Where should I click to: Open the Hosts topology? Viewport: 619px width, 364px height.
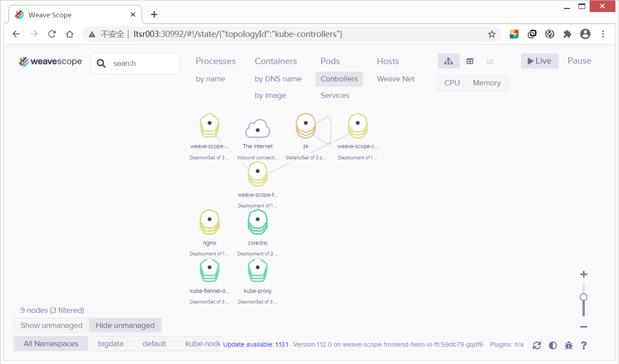click(x=388, y=61)
